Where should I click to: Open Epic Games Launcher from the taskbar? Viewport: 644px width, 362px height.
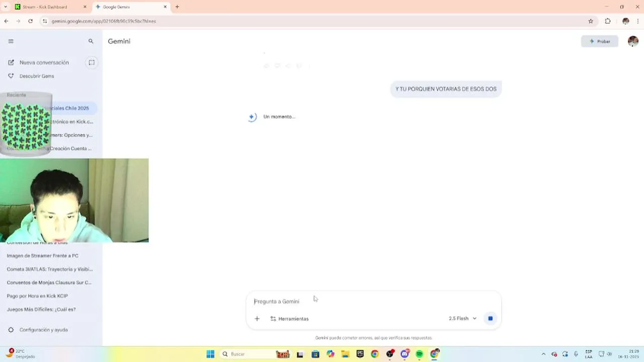click(x=360, y=354)
